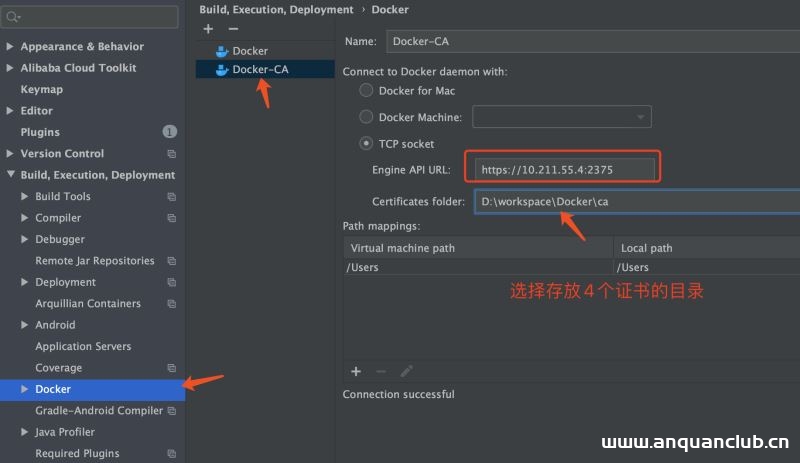Click Connection successful status text

click(398, 395)
